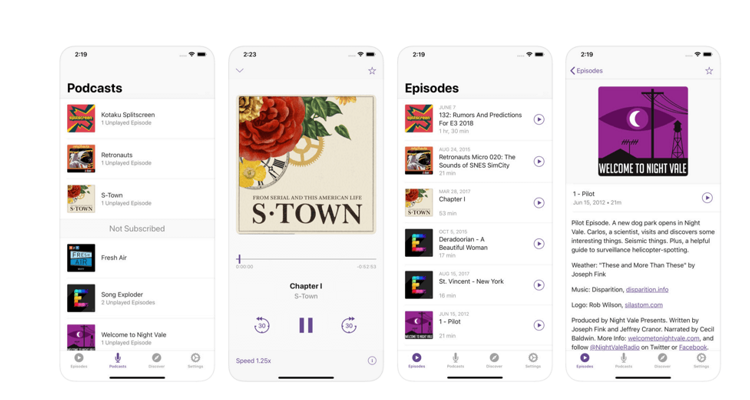Open Settings tab in Episodes screen
The height and width of the screenshot is (400, 750).
533,360
